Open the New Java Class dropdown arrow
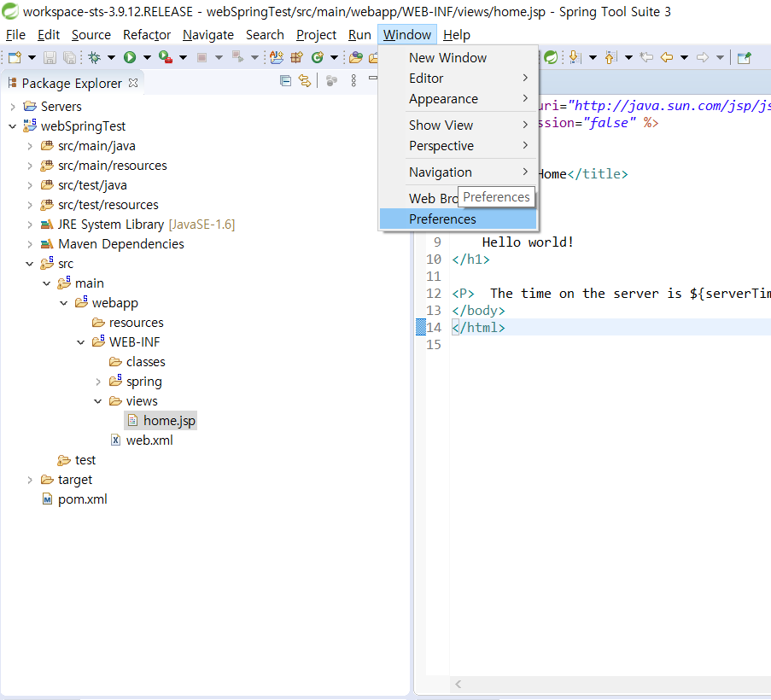This screenshot has height=700, width=771. point(334,57)
